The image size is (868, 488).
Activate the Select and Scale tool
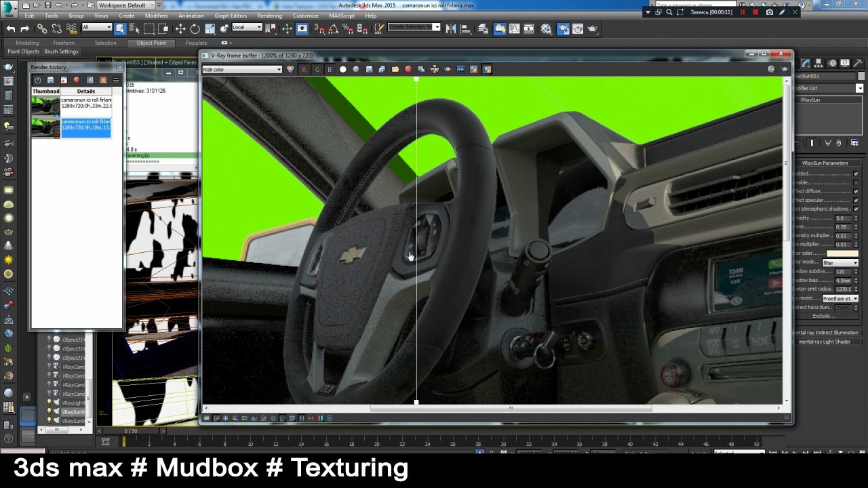210,28
